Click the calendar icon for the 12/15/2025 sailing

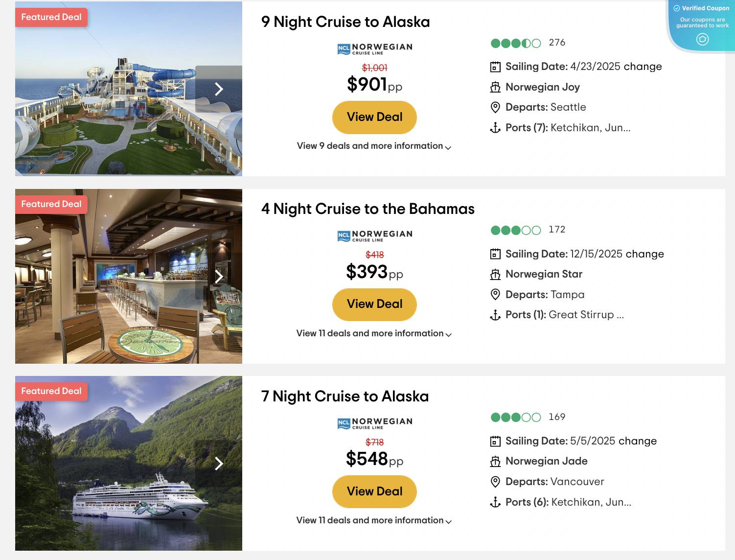495,254
